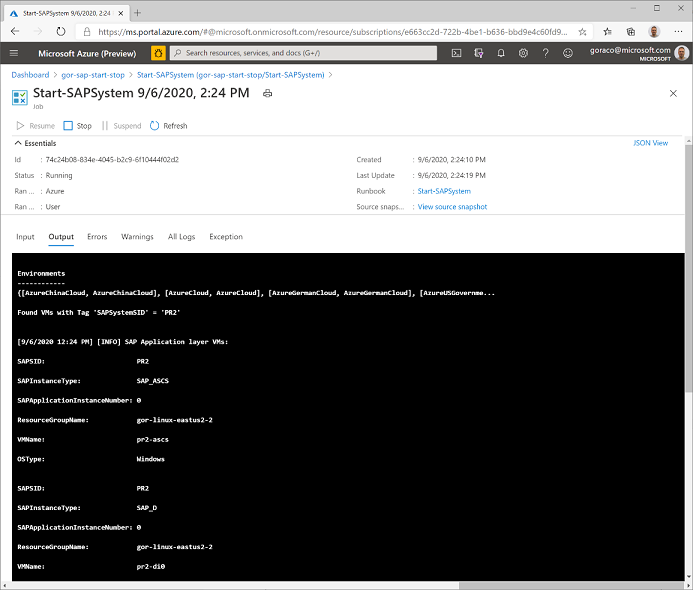
Task: Refresh the job status
Action: 168,126
